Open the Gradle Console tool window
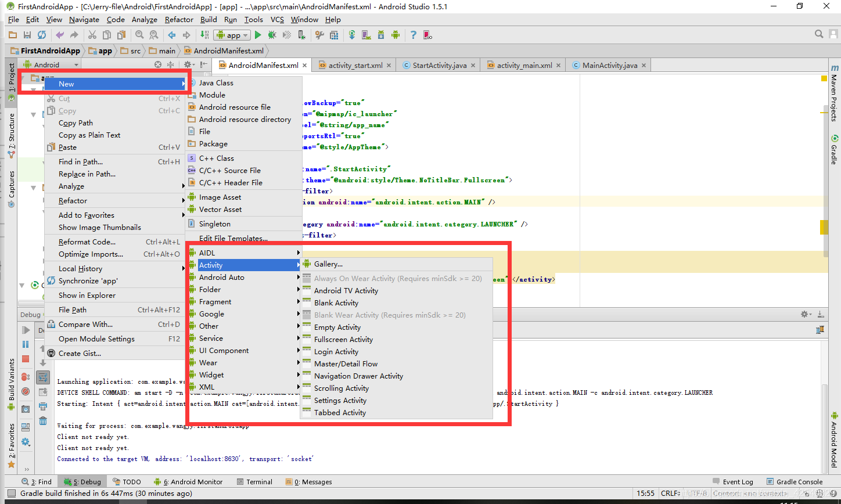This screenshot has height=504, width=841. coord(795,481)
